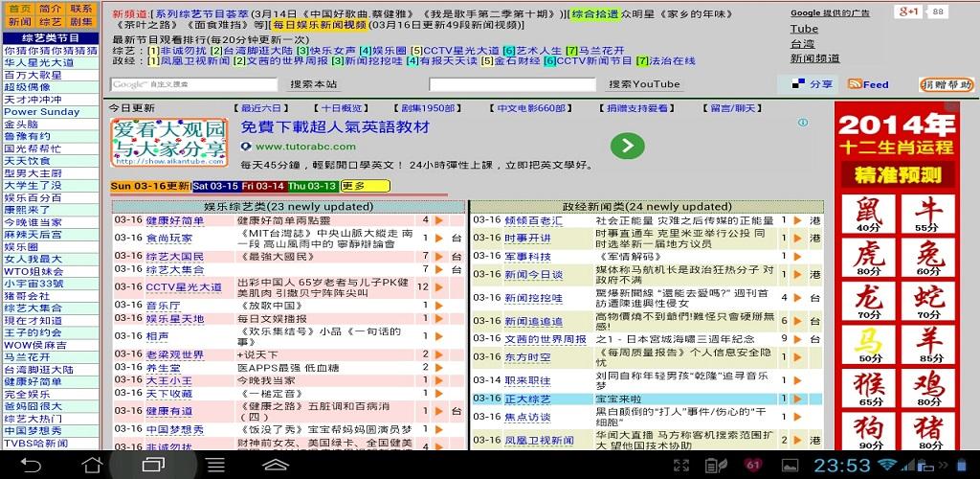Open 中文电影660部 menu link
The image size is (980, 479).
tap(530, 108)
